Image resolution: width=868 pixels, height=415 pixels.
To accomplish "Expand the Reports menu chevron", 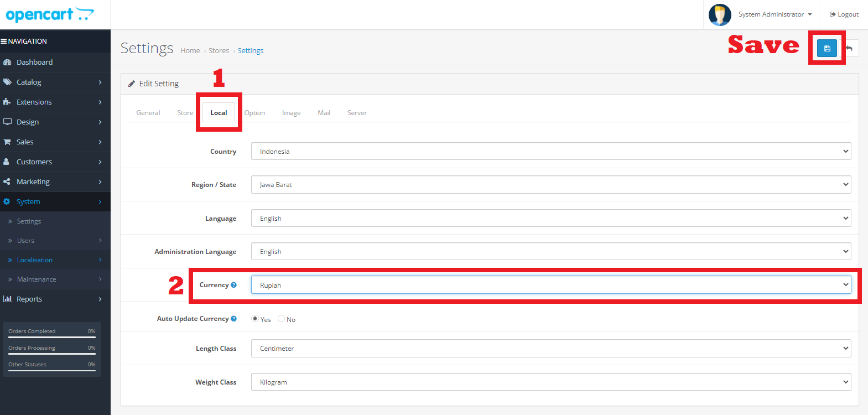I will [100, 299].
